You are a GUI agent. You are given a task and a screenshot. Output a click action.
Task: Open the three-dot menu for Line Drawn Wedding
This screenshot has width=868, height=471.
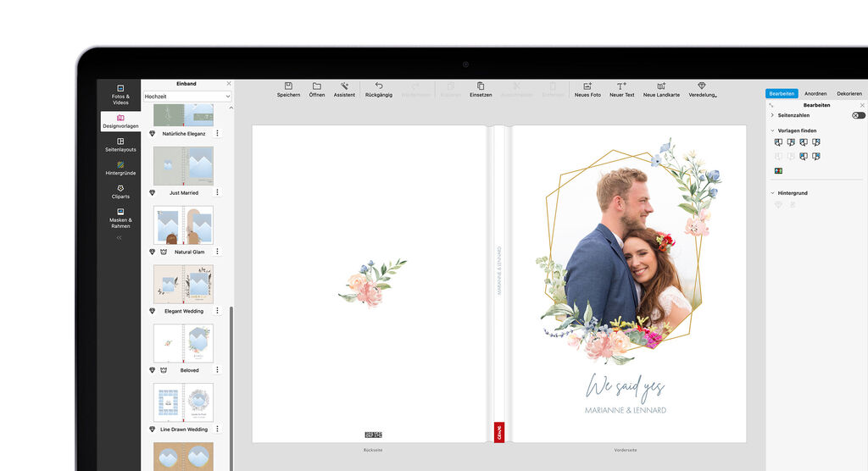coord(218,429)
